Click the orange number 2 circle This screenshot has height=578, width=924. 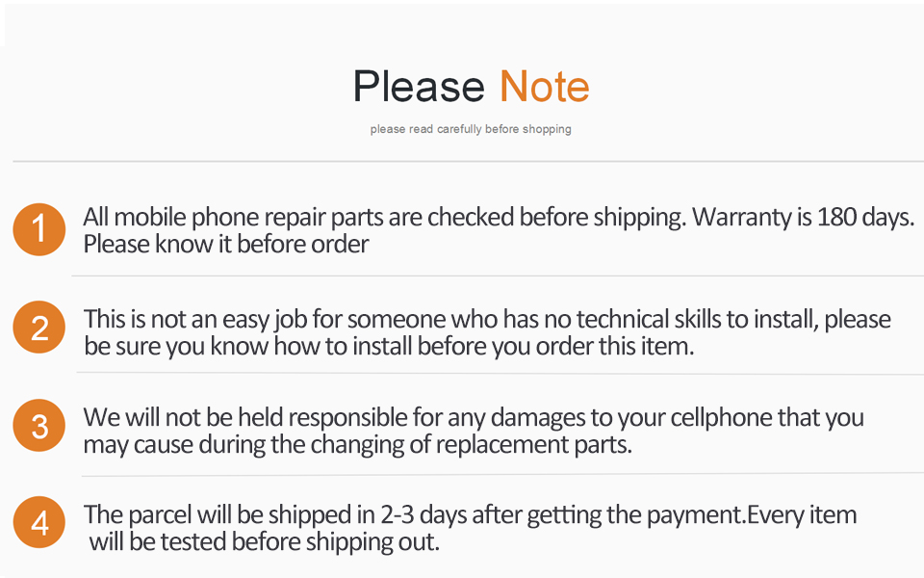click(39, 328)
